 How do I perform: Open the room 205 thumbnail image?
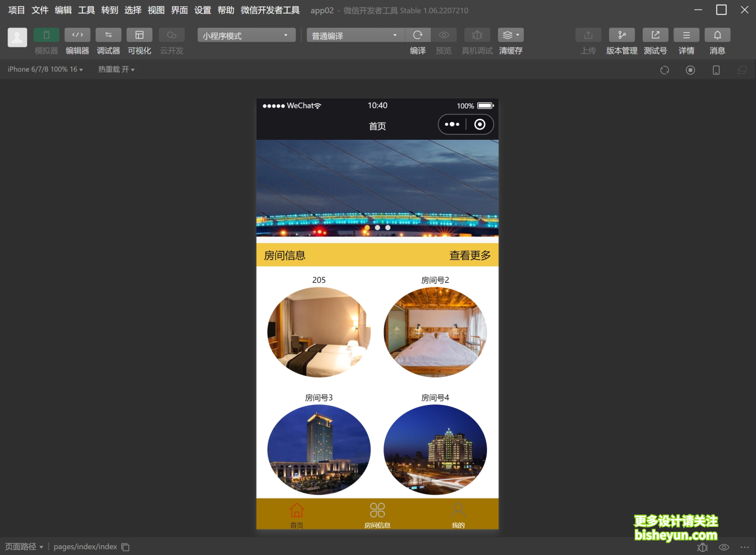pyautogui.click(x=319, y=332)
